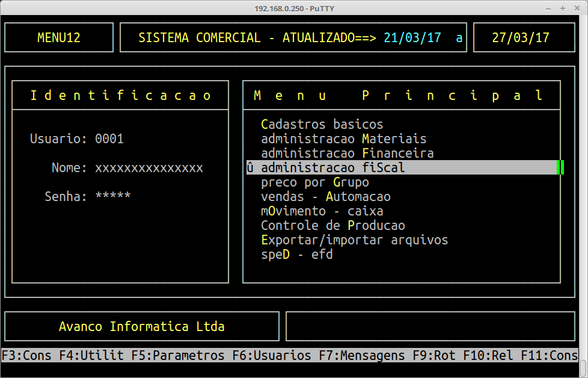This screenshot has height=378, width=588.
Task: Open speD - efd menu entry
Action: point(296,255)
